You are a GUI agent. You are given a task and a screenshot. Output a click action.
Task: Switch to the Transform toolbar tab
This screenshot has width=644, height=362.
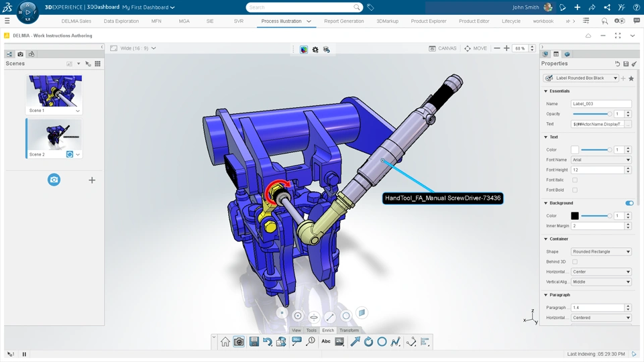click(x=349, y=330)
